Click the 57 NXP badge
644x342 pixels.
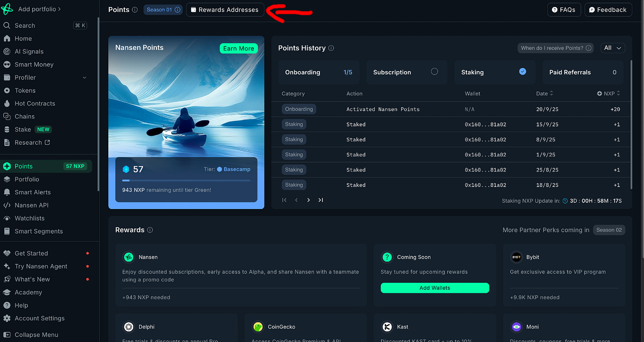75,166
